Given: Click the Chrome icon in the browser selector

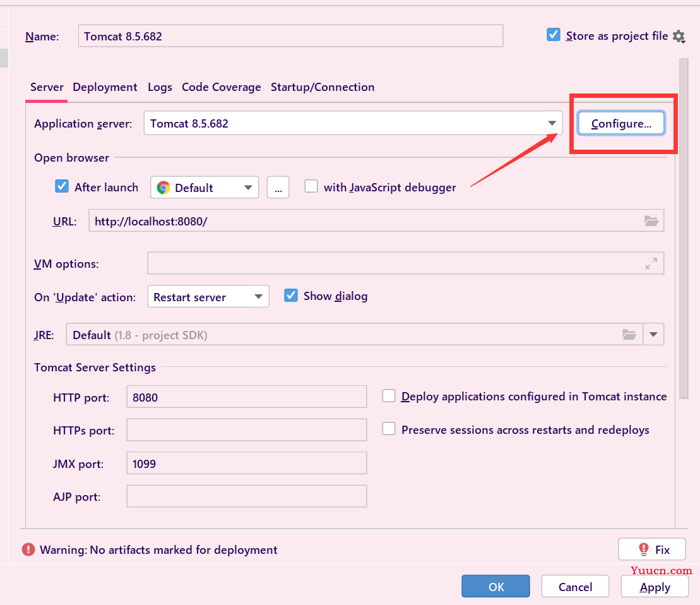Looking at the screenshot, I should 163,188.
